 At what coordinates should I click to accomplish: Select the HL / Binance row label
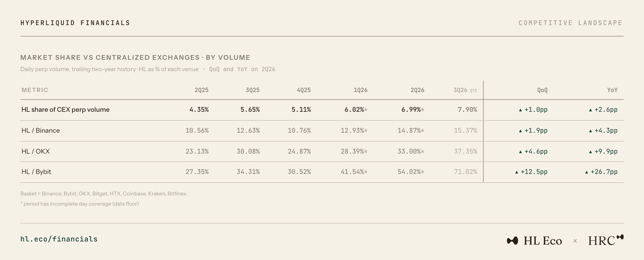41,131
